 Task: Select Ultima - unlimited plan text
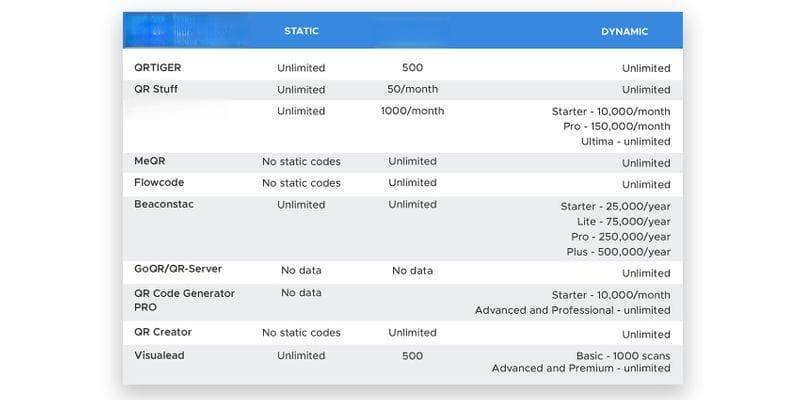pyautogui.click(x=626, y=141)
